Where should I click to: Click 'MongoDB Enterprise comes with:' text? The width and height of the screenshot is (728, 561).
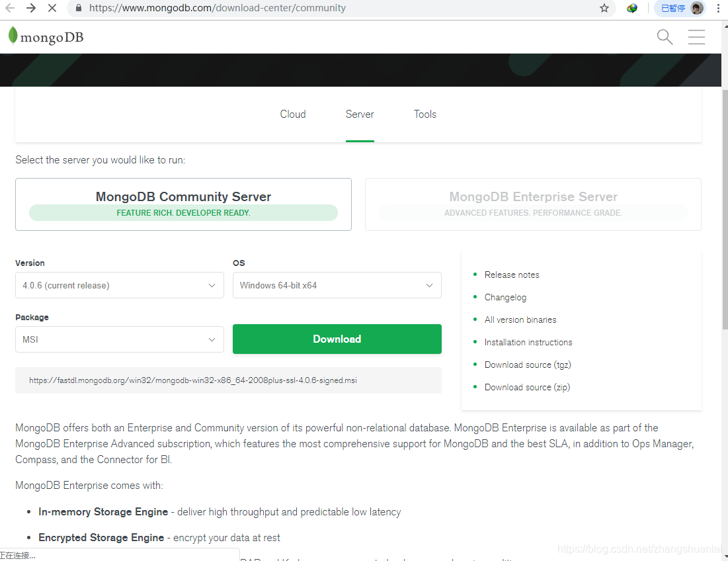click(x=89, y=486)
